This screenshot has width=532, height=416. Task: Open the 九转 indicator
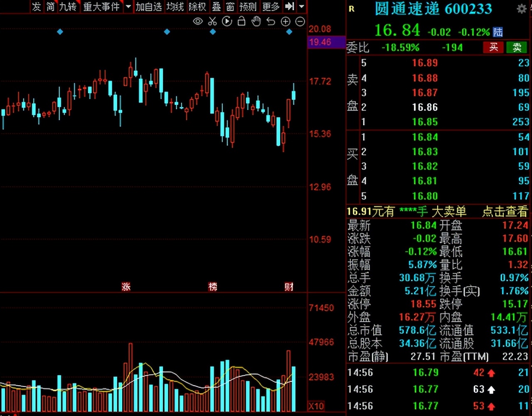(x=68, y=7)
